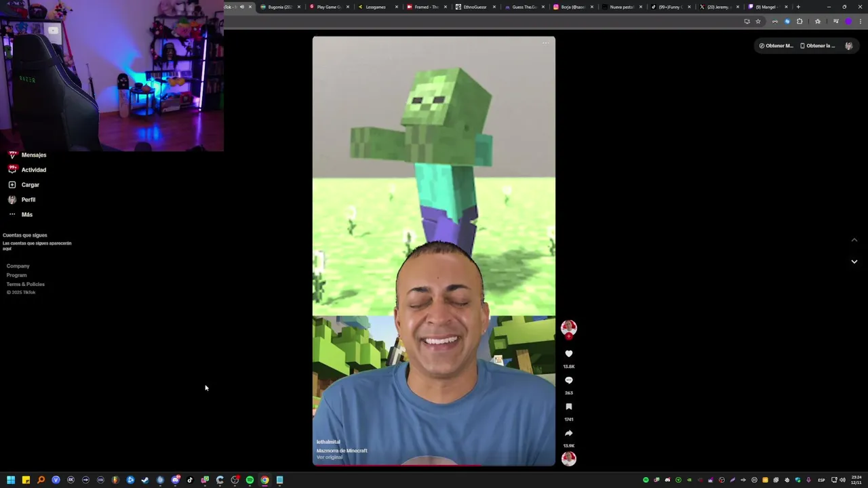Click Ver original under the caption

coord(330,457)
